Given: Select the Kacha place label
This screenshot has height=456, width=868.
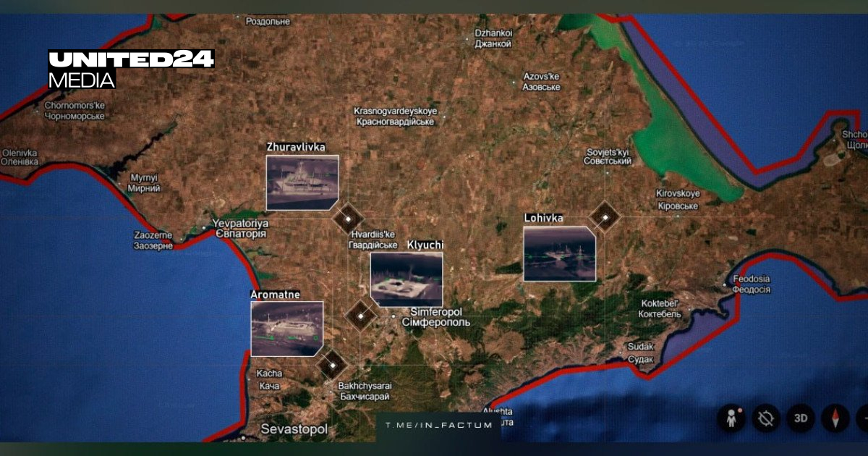Looking at the screenshot, I should [x=269, y=379].
